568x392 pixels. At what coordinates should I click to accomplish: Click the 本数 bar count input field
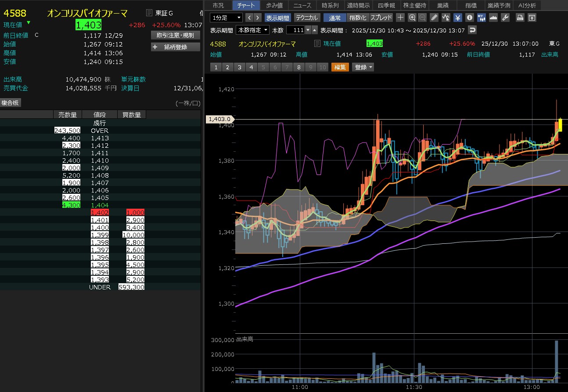(x=295, y=30)
